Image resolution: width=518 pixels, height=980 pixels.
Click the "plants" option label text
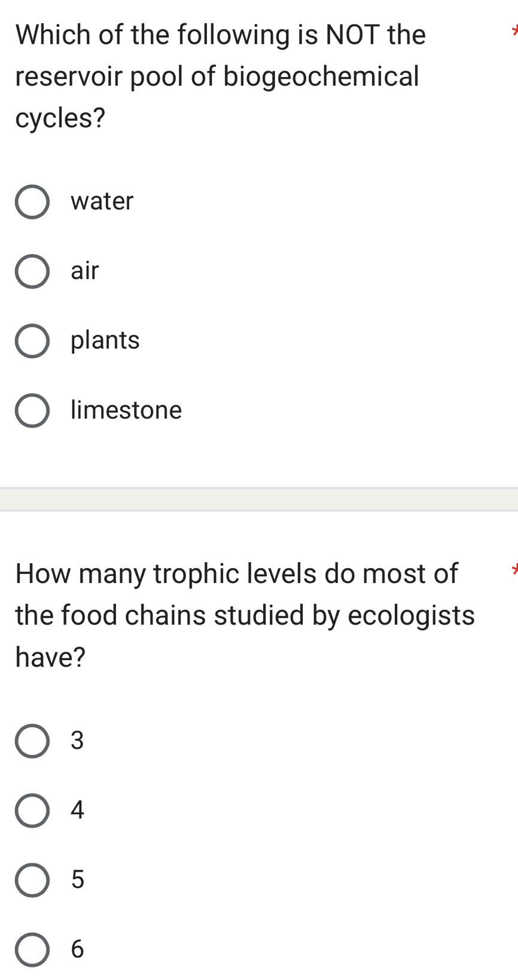[x=105, y=340]
